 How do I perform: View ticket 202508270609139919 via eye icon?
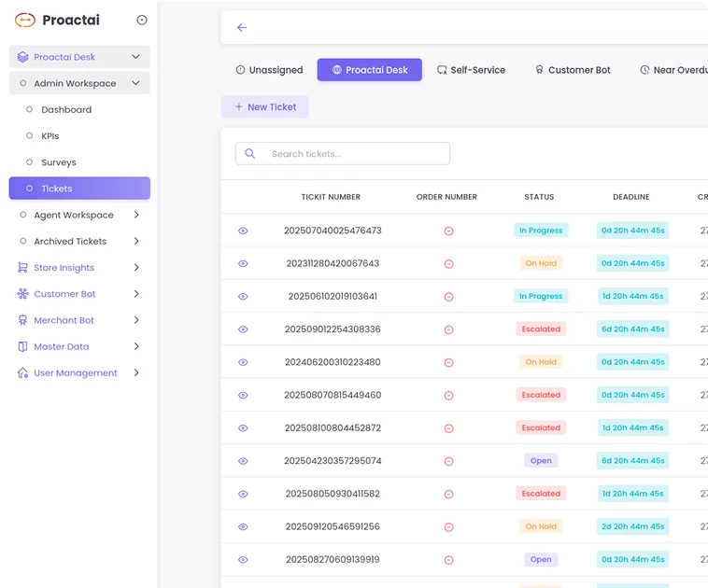point(243,560)
